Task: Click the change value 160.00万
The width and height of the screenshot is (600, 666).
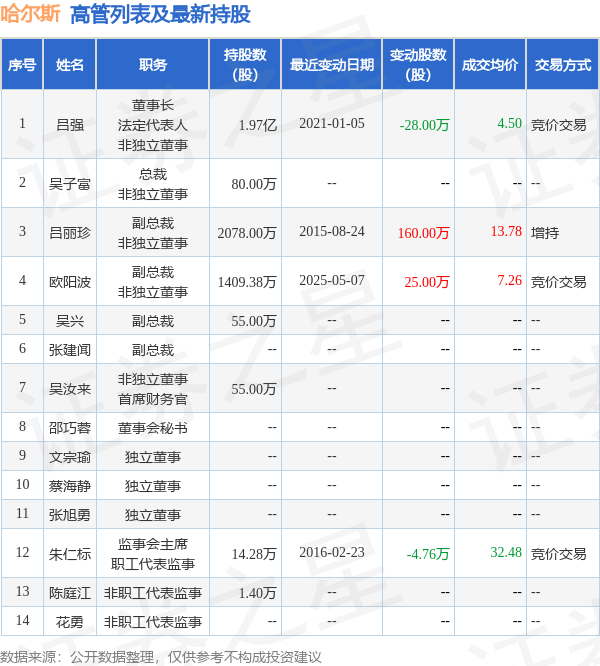Action: (x=423, y=233)
